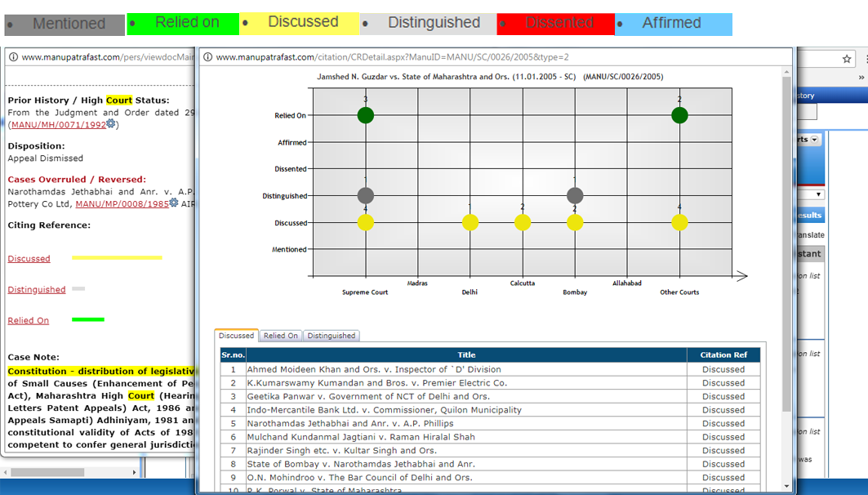Switch to the Relied On tab
This screenshot has height=495, width=868.
pos(280,336)
